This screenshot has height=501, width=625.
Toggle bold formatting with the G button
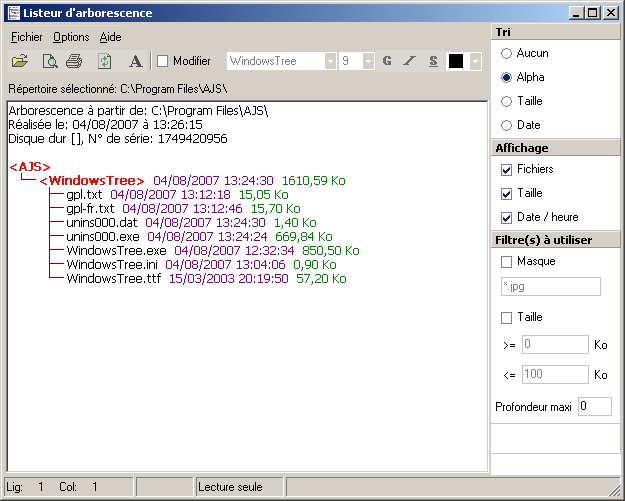click(x=387, y=61)
